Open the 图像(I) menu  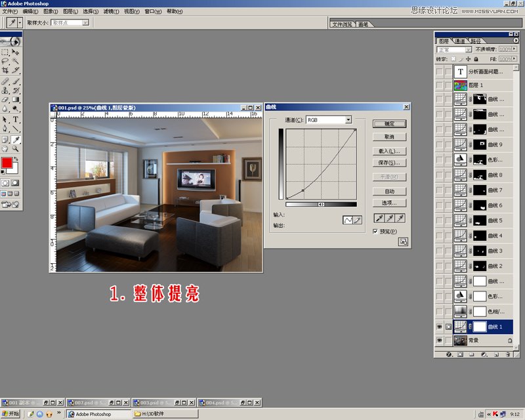point(51,11)
